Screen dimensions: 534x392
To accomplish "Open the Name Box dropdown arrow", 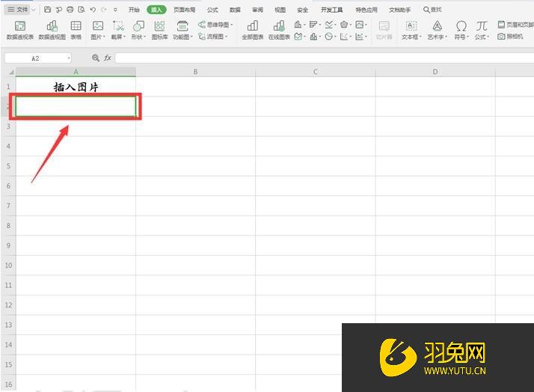I will click(x=69, y=58).
